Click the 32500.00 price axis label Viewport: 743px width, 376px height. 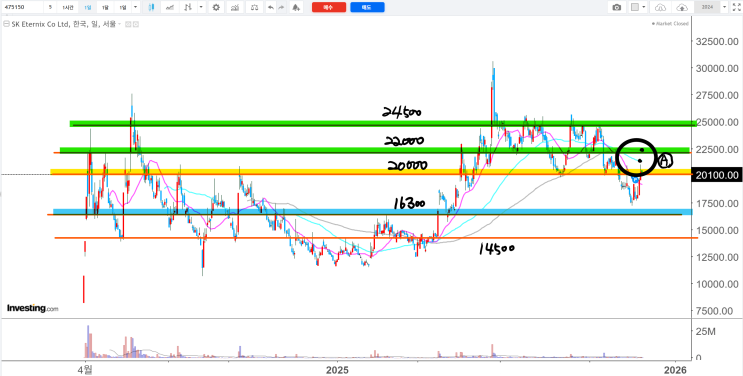(717, 41)
